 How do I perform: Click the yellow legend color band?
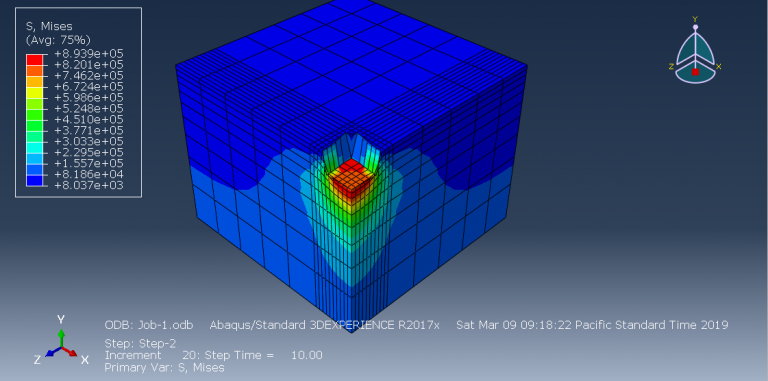34,93
